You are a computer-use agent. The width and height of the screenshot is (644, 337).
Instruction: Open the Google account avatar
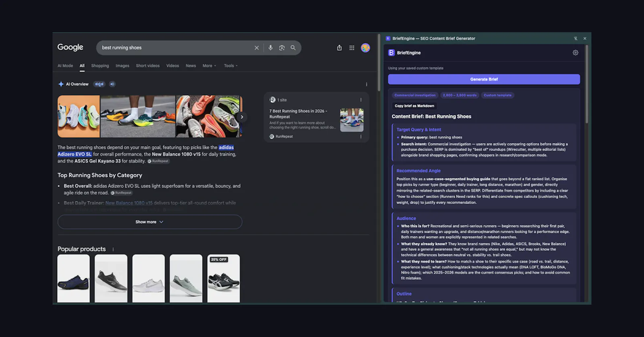point(365,48)
